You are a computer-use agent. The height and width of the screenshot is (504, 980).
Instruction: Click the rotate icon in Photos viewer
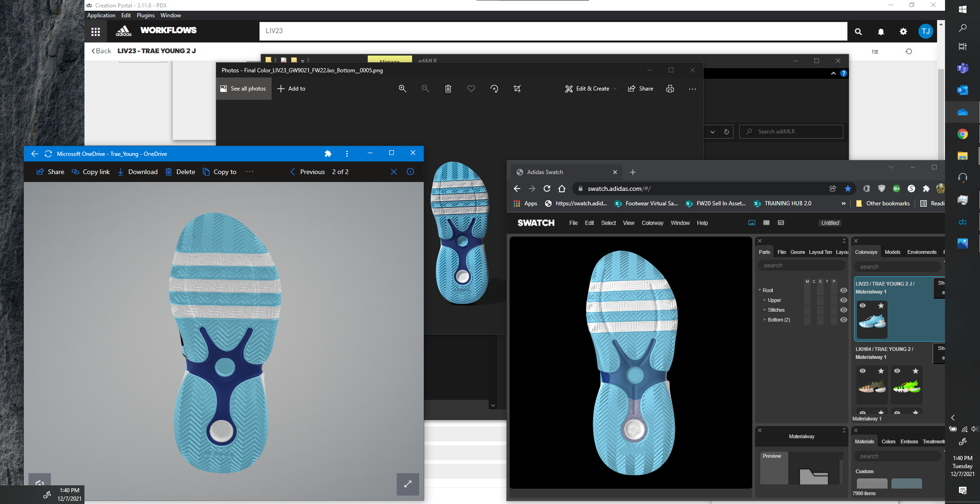tap(494, 89)
